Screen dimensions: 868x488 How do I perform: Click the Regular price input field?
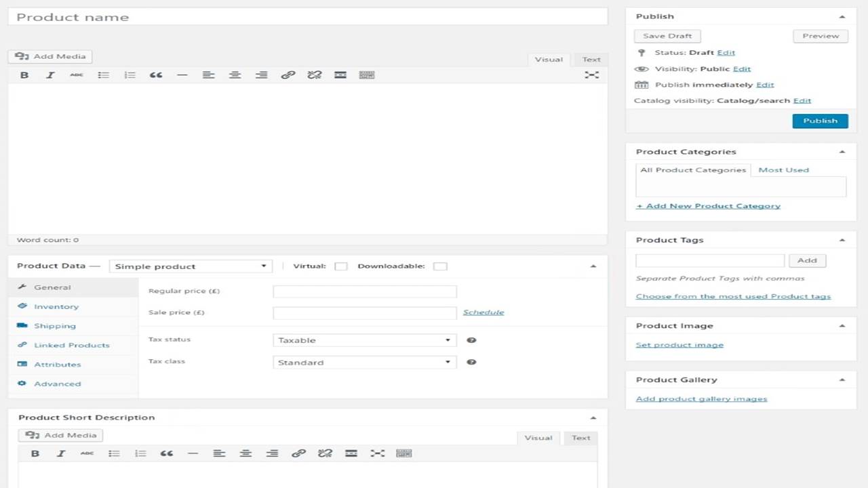point(365,291)
